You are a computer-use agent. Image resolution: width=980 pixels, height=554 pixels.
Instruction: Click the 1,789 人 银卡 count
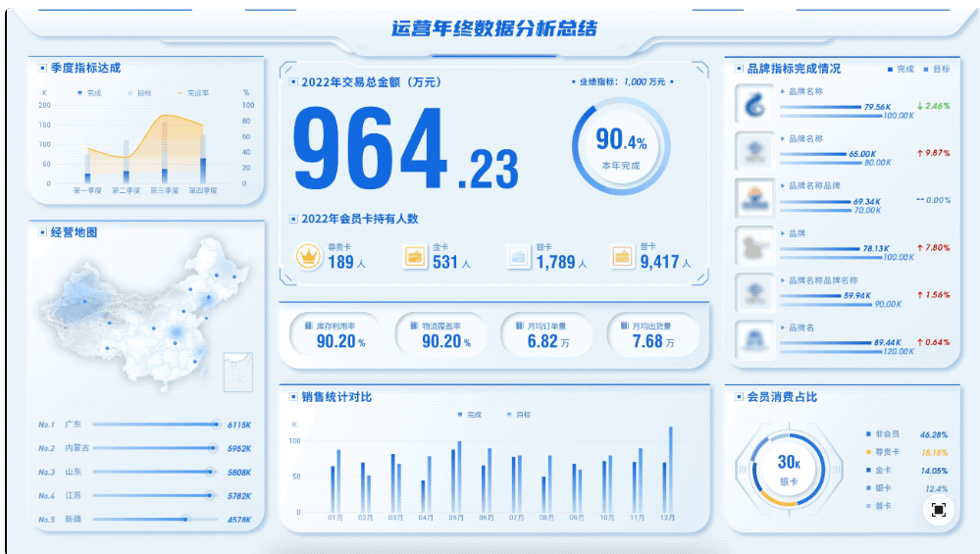[x=561, y=263]
